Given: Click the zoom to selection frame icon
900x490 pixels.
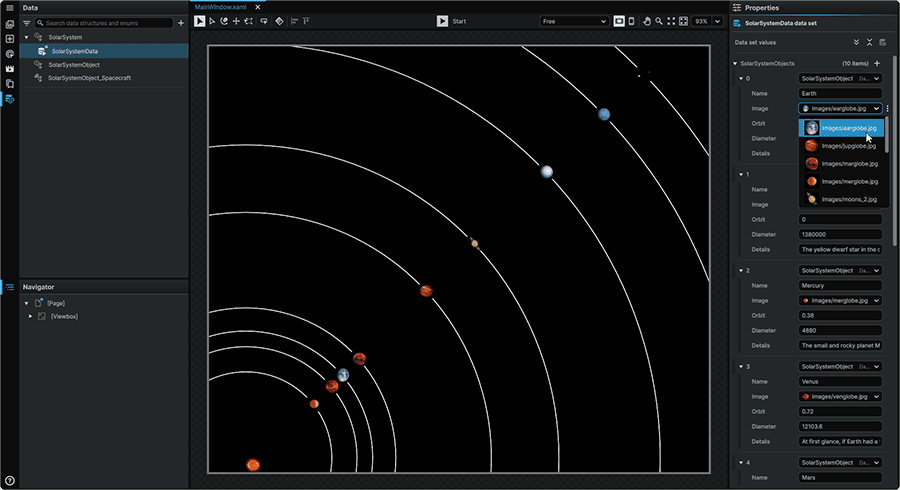Looking at the screenshot, I should [x=683, y=21].
